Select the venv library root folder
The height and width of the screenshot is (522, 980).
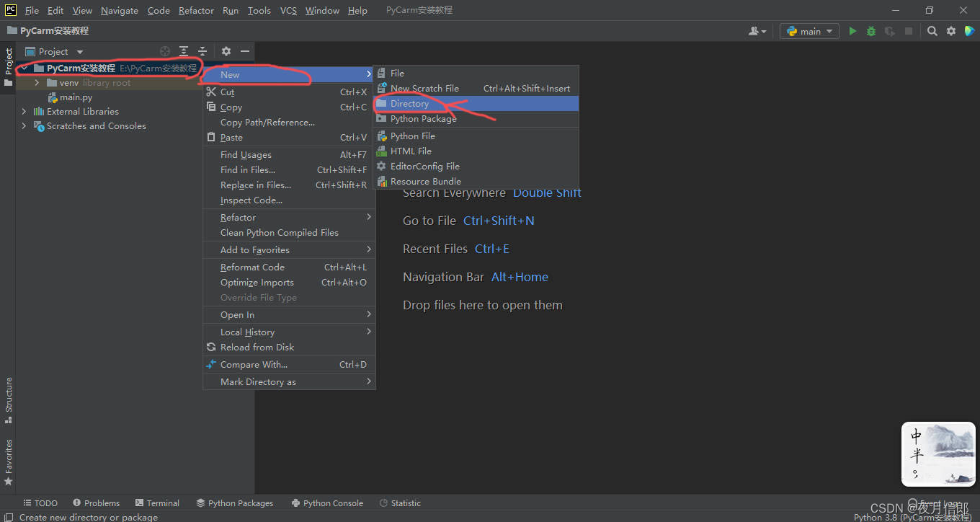[x=89, y=82]
